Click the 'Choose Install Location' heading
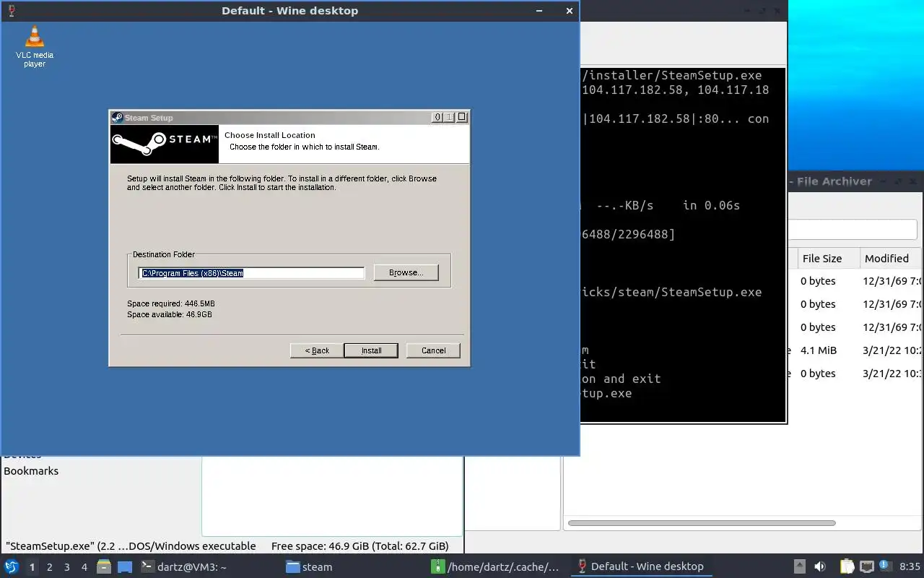Viewport: 924px width, 578px height. [x=270, y=135]
